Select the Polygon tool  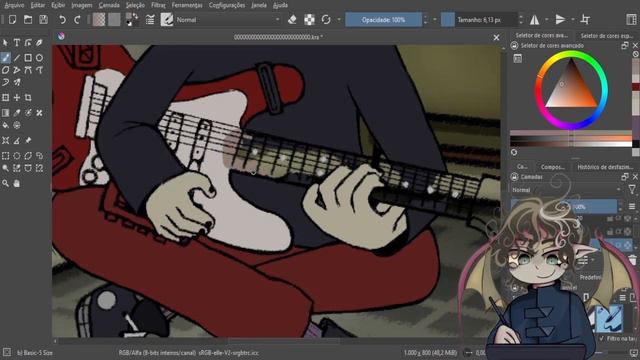5,70
